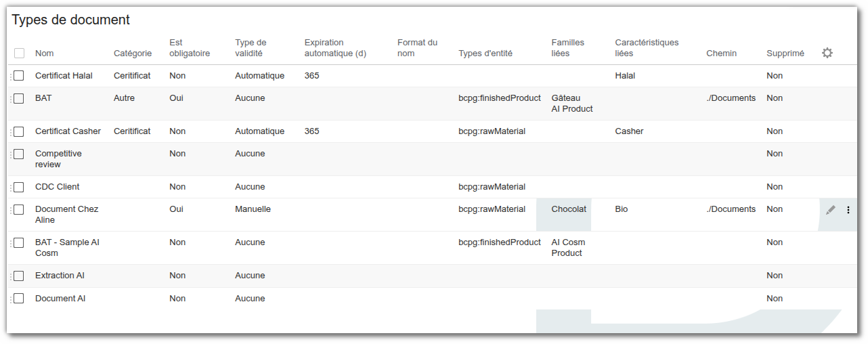Click ./Documents path in Document Chez Aline row
The width and height of the screenshot is (868, 344).
[x=731, y=209]
